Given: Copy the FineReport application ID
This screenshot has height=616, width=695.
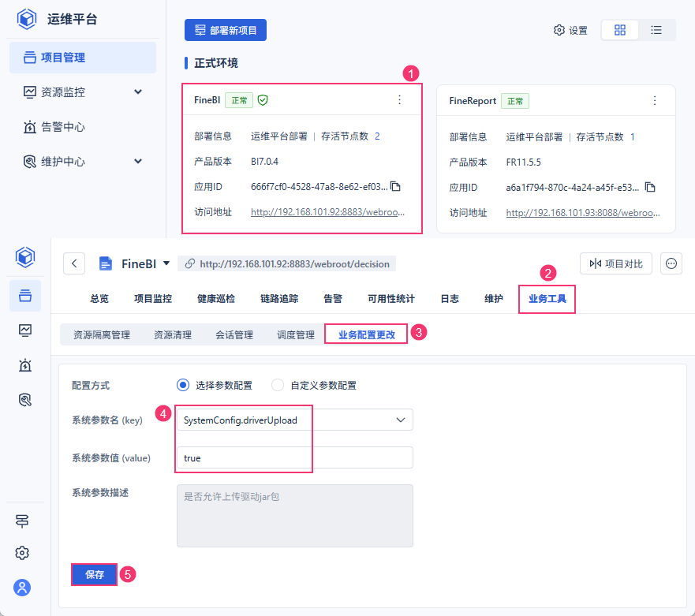Looking at the screenshot, I should click(650, 187).
